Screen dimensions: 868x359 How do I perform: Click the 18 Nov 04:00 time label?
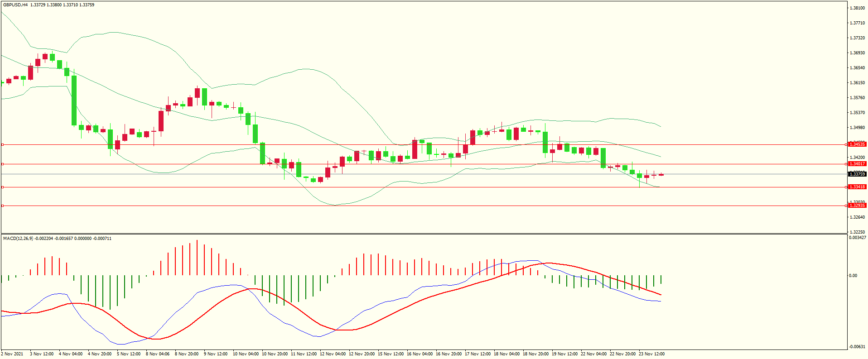tap(507, 354)
